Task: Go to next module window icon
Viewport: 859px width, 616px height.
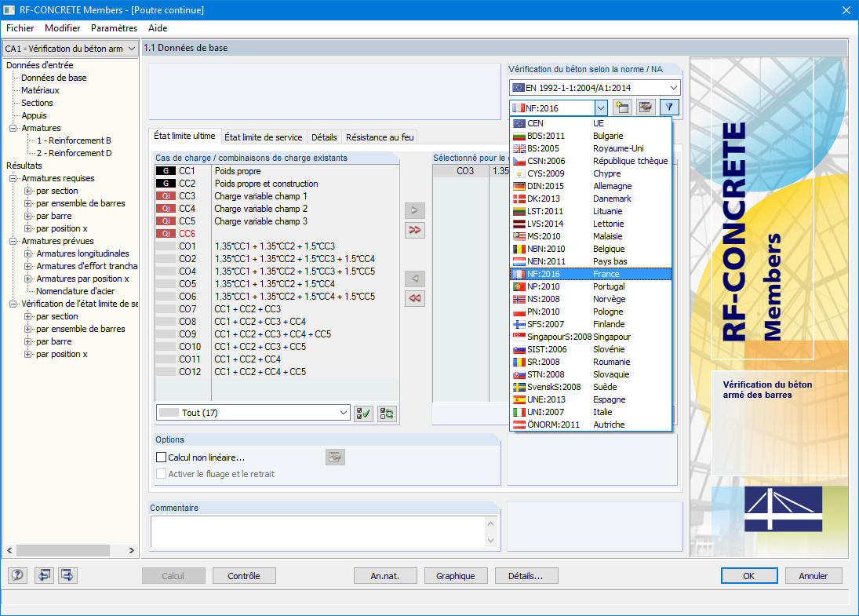Action: (67, 575)
